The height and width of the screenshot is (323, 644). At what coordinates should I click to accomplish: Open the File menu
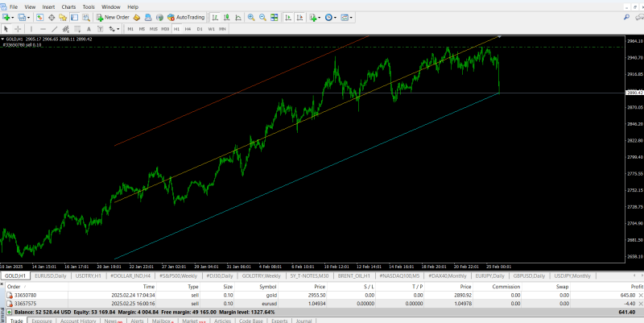13,6
